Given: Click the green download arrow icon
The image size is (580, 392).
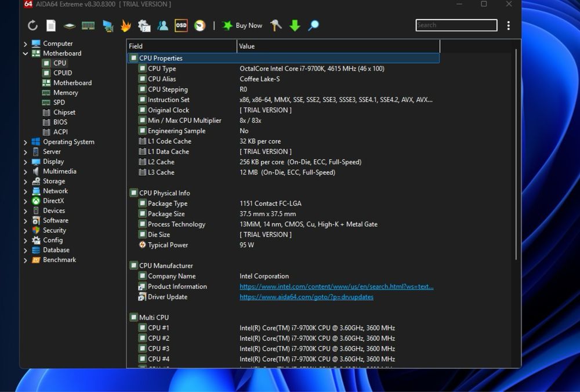Looking at the screenshot, I should (x=295, y=26).
